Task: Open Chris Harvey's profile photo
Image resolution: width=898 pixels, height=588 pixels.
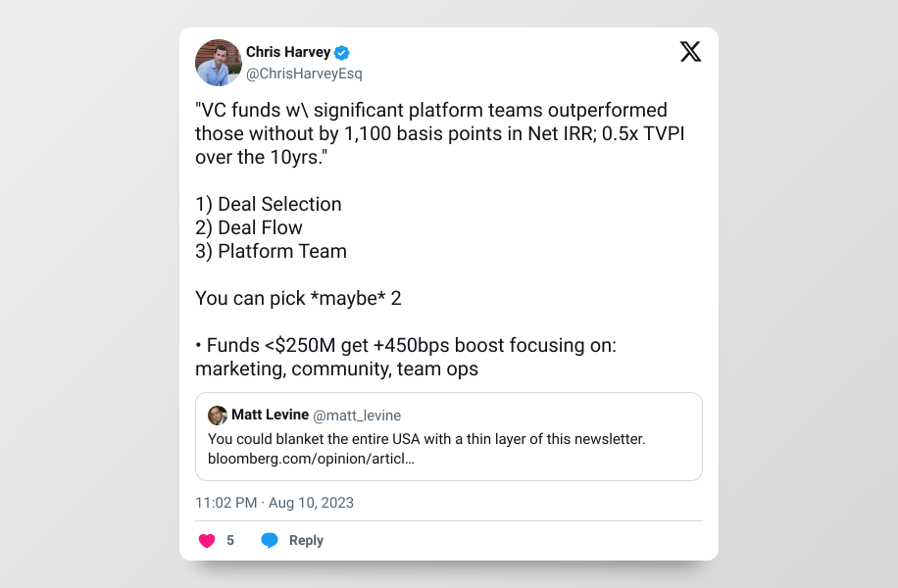Action: tap(219, 63)
